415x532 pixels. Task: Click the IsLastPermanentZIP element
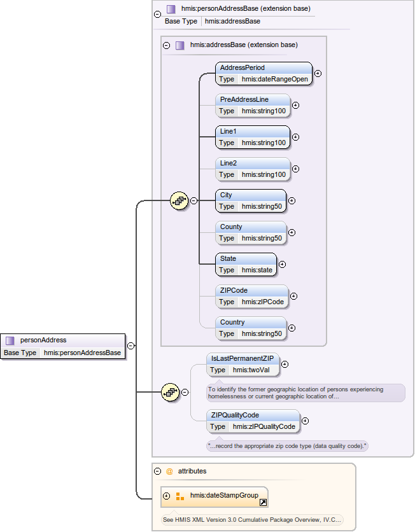point(243,358)
